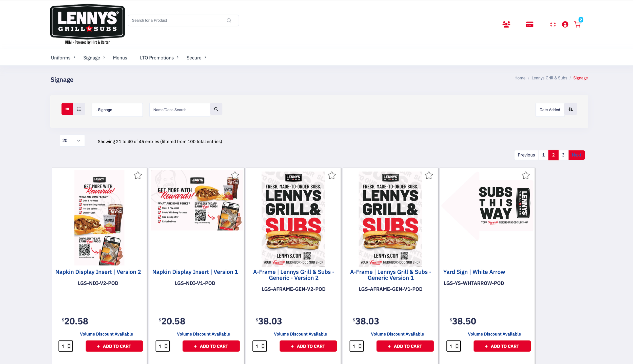
Task: Click quantity stepper for Napkin Display Insert Version 1
Action: 163,346
